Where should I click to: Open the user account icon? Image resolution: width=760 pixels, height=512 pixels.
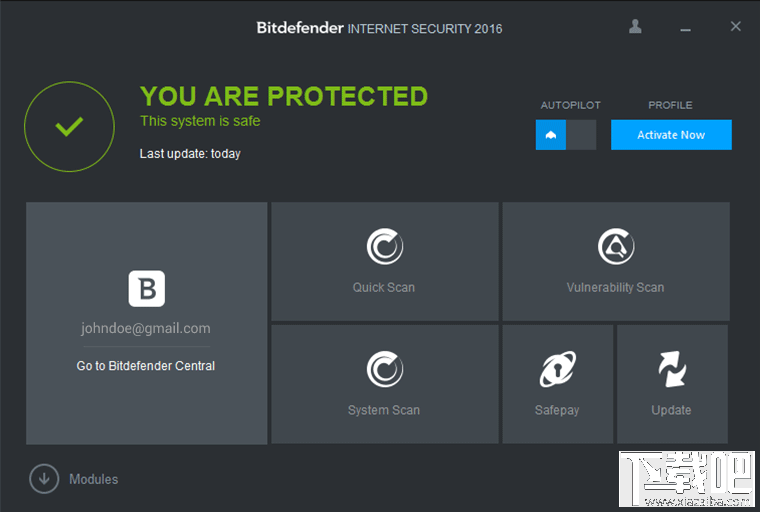point(635,27)
